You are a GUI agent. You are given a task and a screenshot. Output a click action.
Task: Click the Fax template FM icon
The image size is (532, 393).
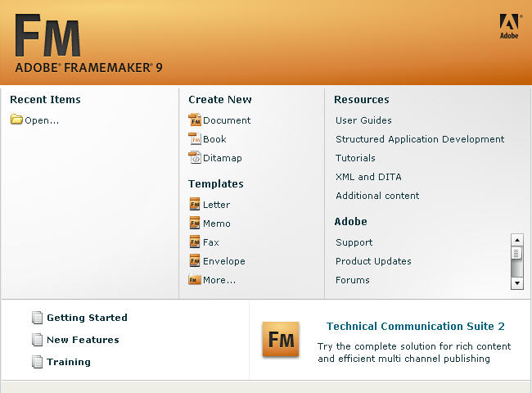point(195,242)
